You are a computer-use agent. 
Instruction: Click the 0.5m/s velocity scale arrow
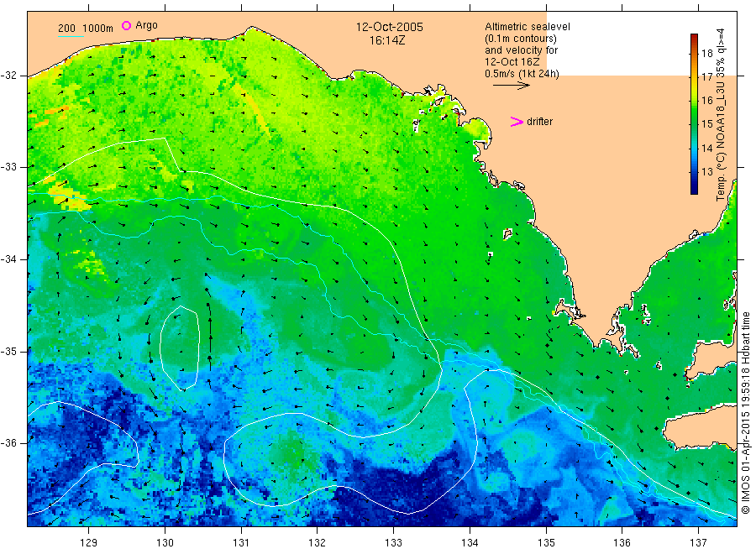(511, 86)
